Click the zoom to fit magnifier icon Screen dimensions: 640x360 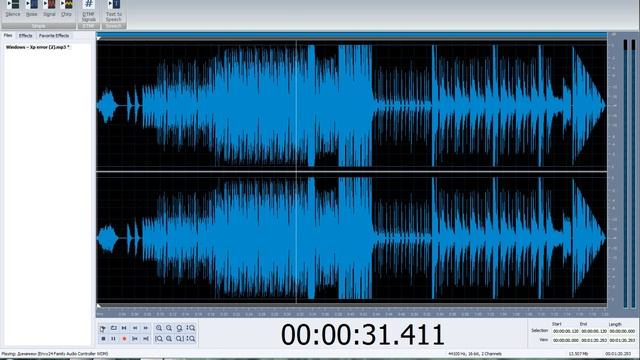[180, 328]
